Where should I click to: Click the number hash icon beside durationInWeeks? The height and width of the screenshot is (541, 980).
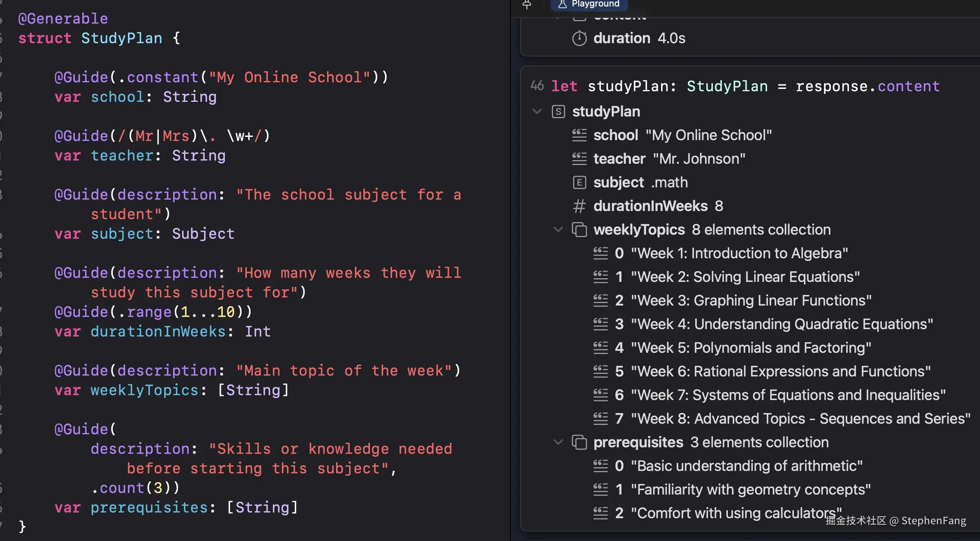click(579, 206)
